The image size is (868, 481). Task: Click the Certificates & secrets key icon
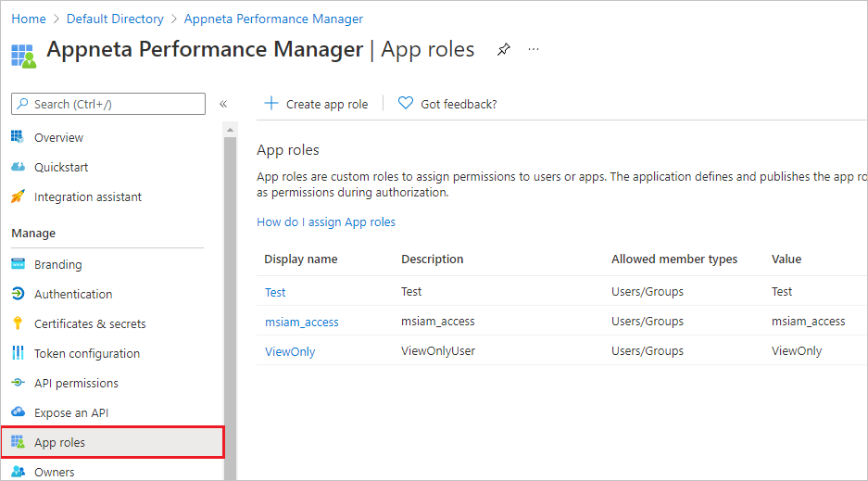(17, 323)
